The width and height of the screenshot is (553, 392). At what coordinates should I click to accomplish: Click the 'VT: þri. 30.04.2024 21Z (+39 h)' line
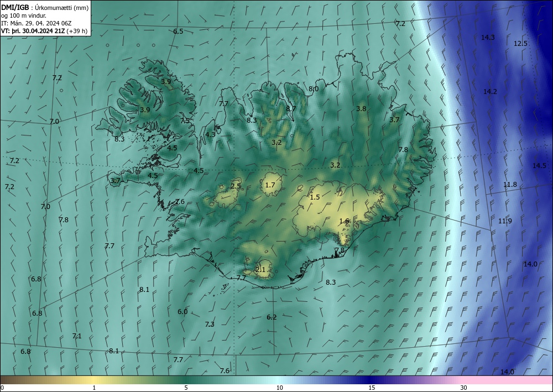click(x=44, y=31)
